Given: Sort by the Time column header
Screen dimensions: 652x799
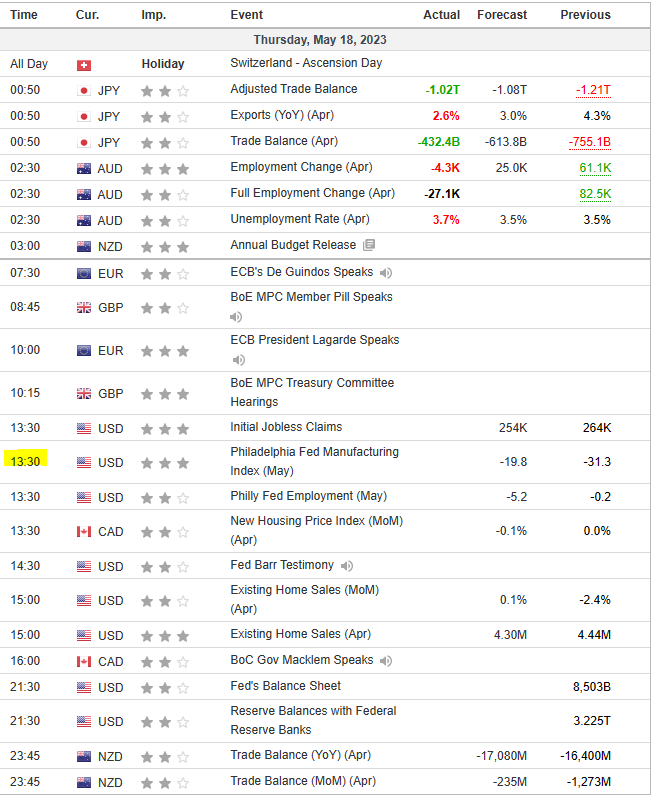Looking at the screenshot, I should coord(24,15).
